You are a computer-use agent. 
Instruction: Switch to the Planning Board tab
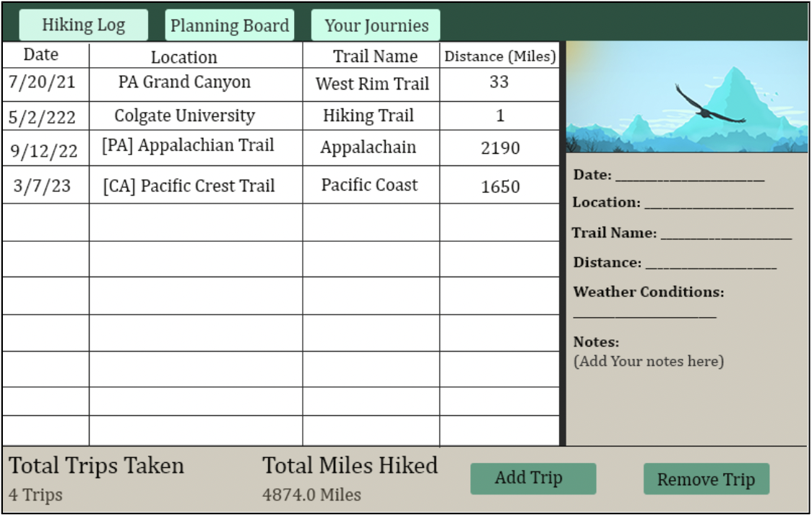tap(230, 25)
